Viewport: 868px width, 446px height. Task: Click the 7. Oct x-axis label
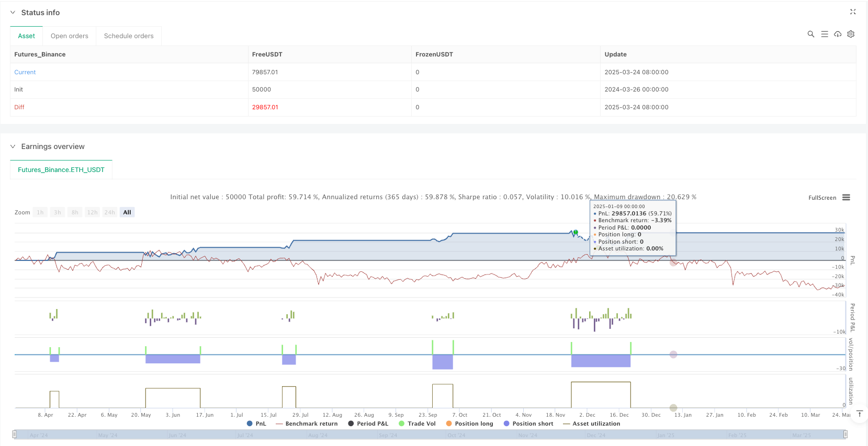click(x=459, y=415)
